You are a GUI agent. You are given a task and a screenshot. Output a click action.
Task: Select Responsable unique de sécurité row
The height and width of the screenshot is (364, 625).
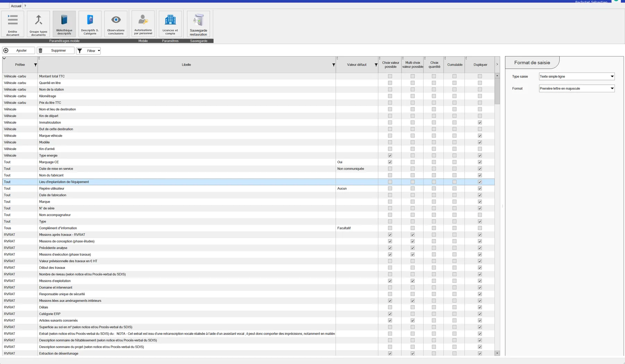point(249,294)
